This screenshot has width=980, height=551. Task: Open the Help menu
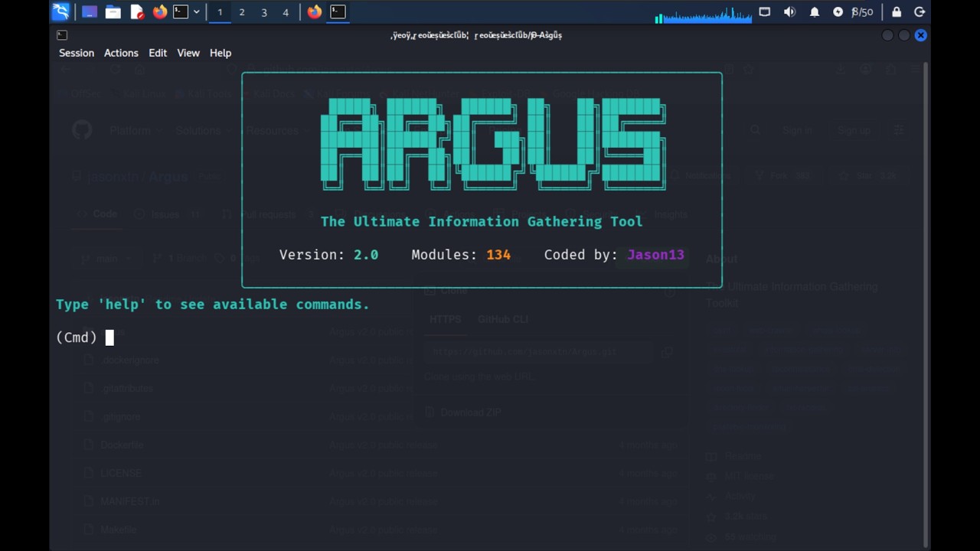[x=220, y=53]
